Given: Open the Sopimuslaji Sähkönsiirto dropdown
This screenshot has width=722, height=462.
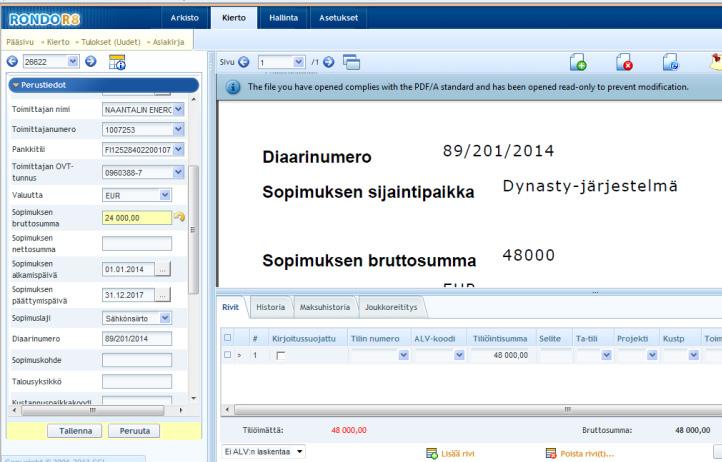Looking at the screenshot, I should point(165,318).
